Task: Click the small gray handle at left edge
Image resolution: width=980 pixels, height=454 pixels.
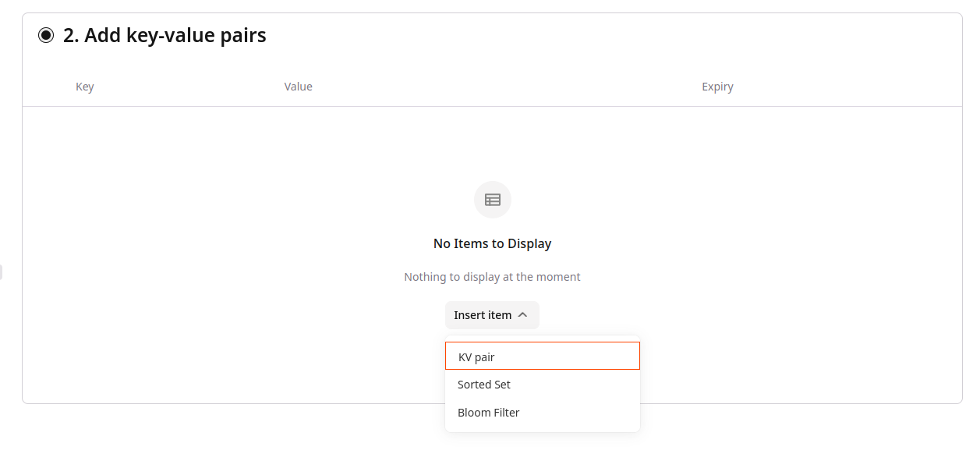Action: tap(1, 272)
